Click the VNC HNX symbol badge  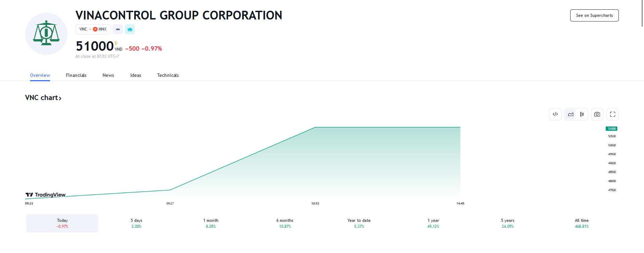[93, 30]
